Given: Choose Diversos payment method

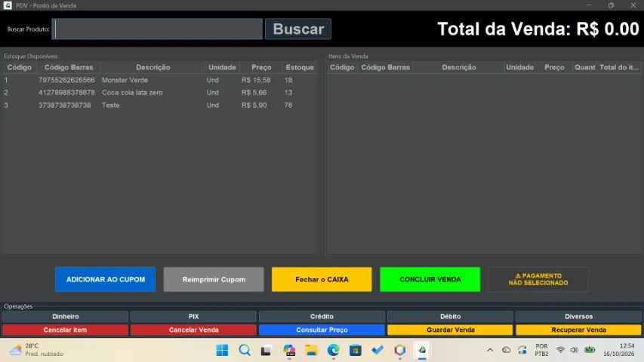Looking at the screenshot, I should [x=579, y=317].
